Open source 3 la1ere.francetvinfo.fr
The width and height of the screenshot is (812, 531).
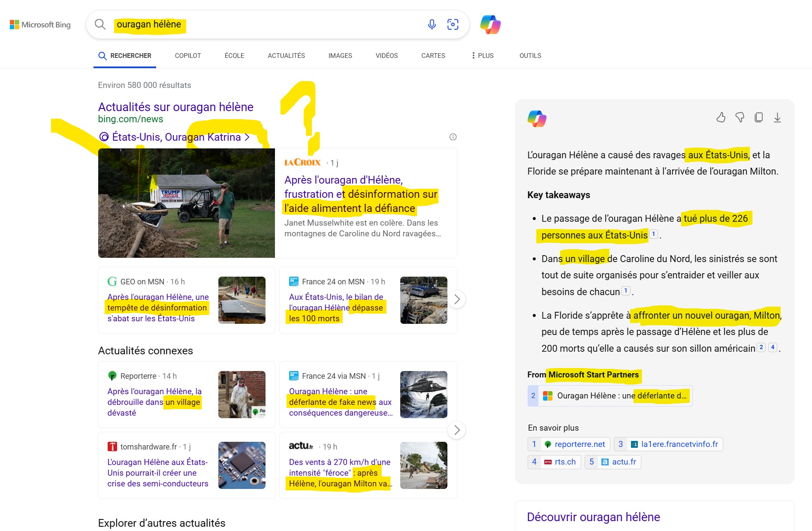[x=668, y=444]
